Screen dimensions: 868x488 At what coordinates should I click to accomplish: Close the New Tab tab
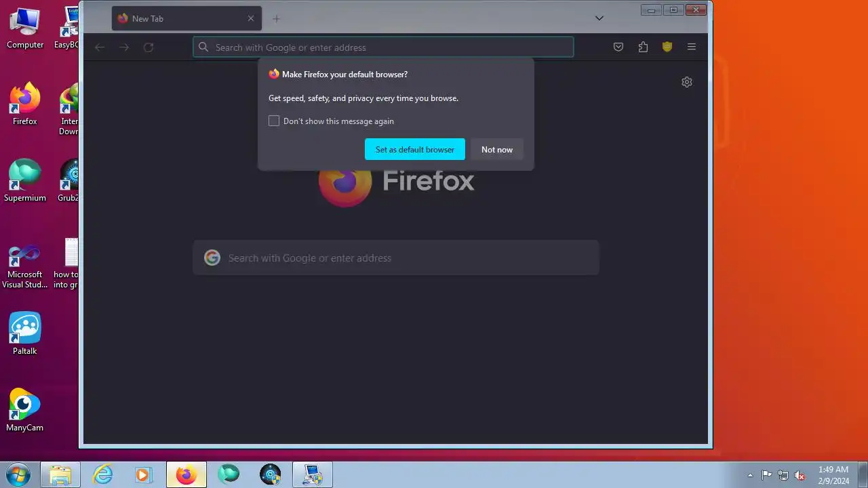[x=251, y=18]
